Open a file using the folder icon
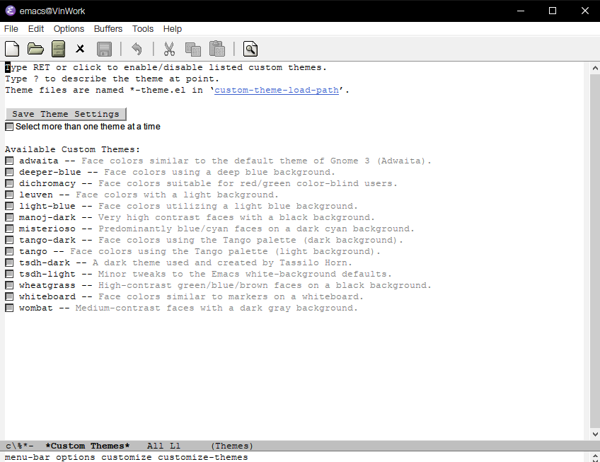600x462 pixels. click(35, 49)
